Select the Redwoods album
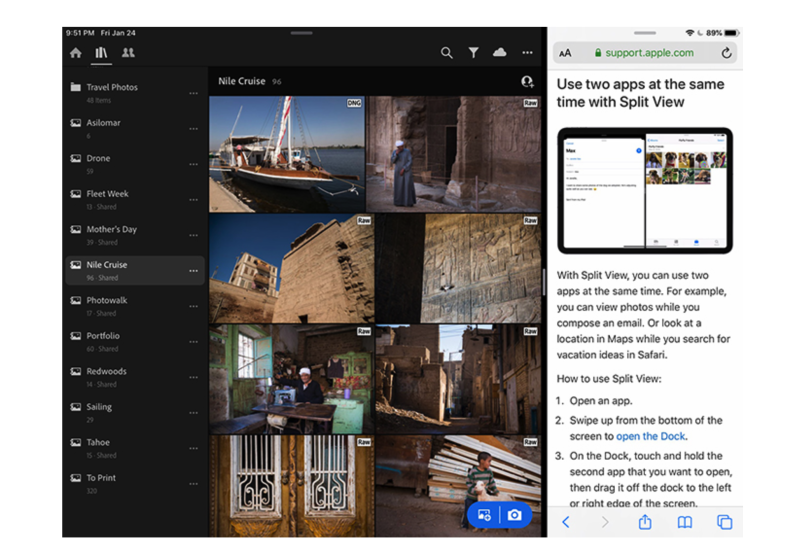This screenshot has width=800, height=560. tap(106, 372)
